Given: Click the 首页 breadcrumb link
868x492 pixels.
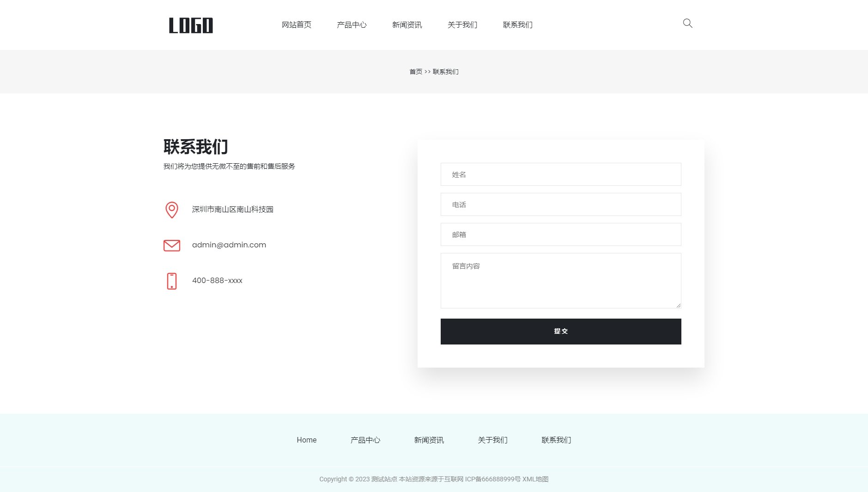Looking at the screenshot, I should click(416, 72).
